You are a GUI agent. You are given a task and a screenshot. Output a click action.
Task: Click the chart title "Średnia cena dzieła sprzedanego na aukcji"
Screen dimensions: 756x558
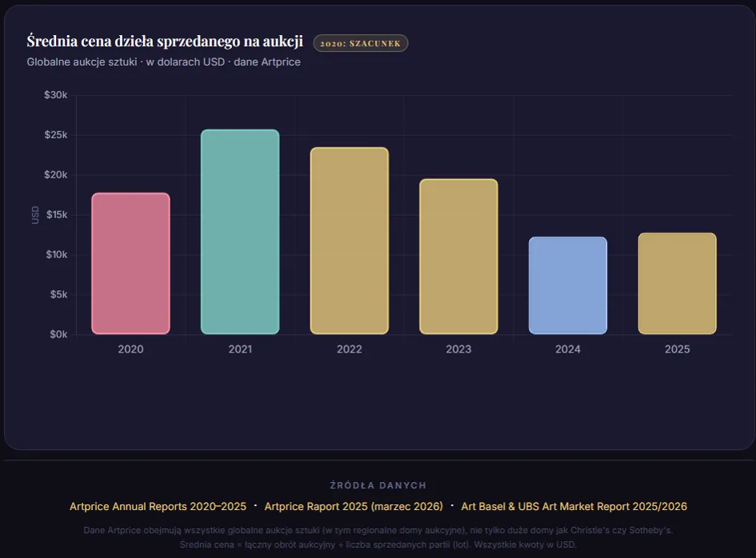pos(165,42)
